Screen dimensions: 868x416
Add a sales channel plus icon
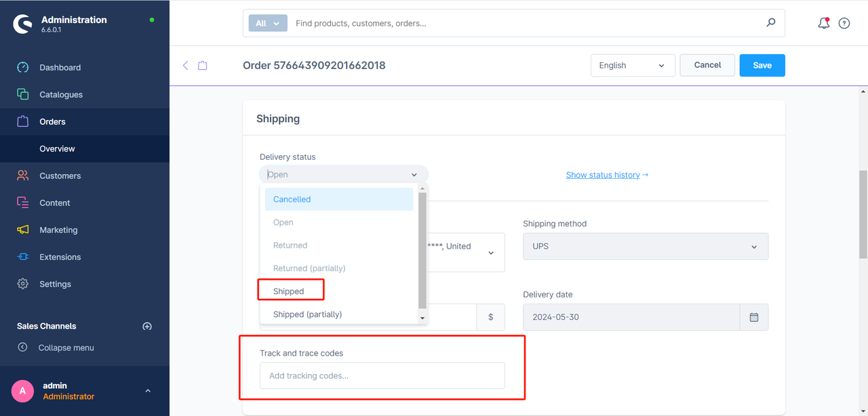(x=147, y=326)
